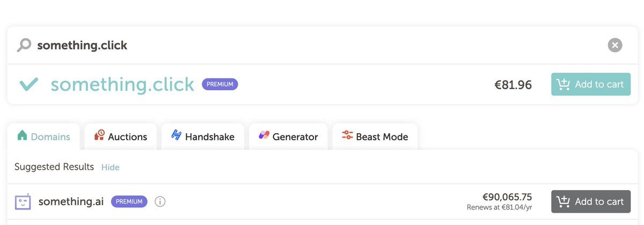Clear the search with the X icon
The image size is (644, 225).
click(x=615, y=45)
